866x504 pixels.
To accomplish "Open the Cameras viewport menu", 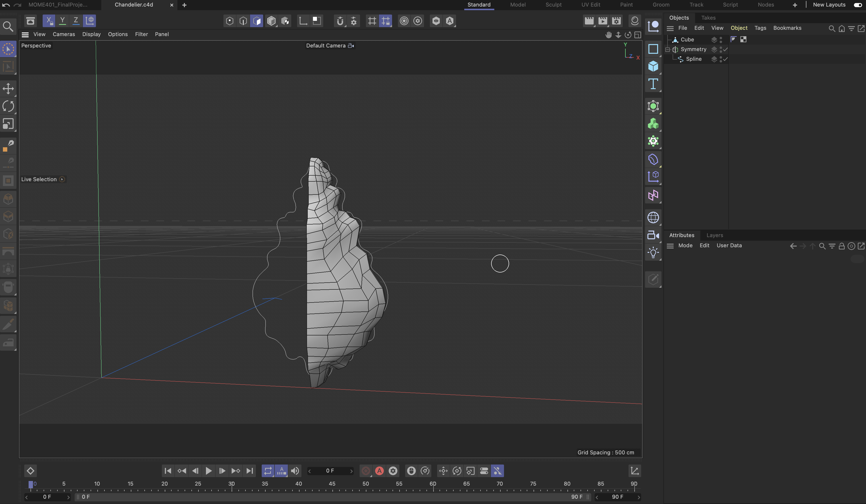I will click(63, 34).
